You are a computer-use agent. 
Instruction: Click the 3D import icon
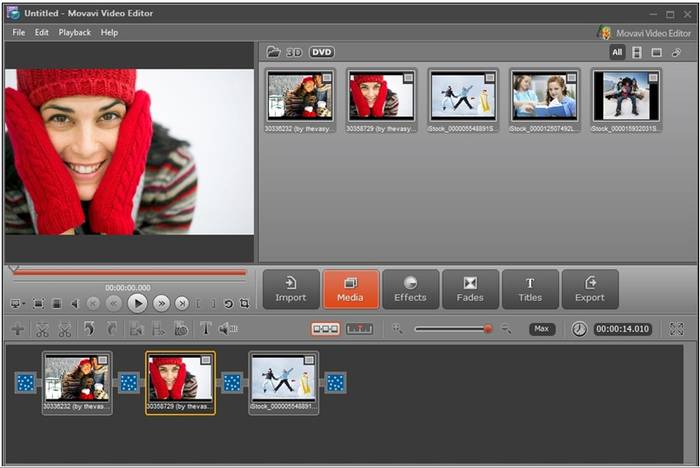[x=294, y=52]
